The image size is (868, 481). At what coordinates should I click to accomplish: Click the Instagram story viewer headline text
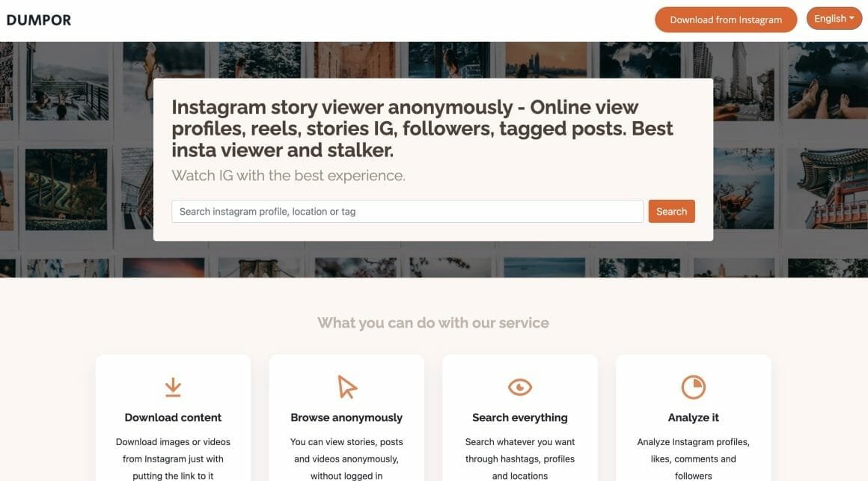[422, 129]
